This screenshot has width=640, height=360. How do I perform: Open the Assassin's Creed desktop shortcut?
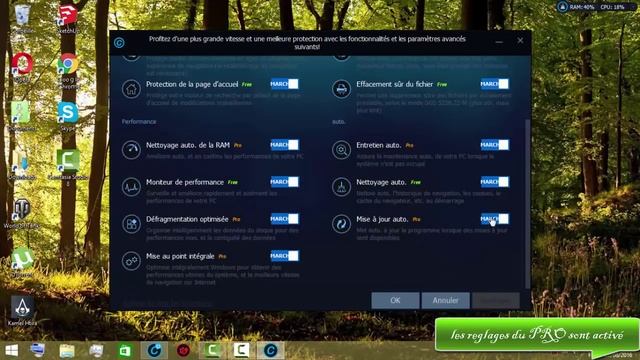22,310
